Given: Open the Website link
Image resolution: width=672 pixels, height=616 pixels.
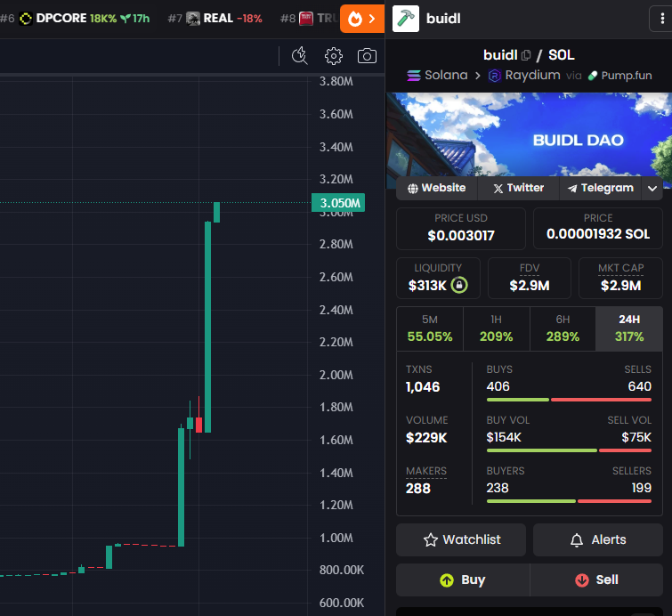Looking at the screenshot, I should point(437,188).
